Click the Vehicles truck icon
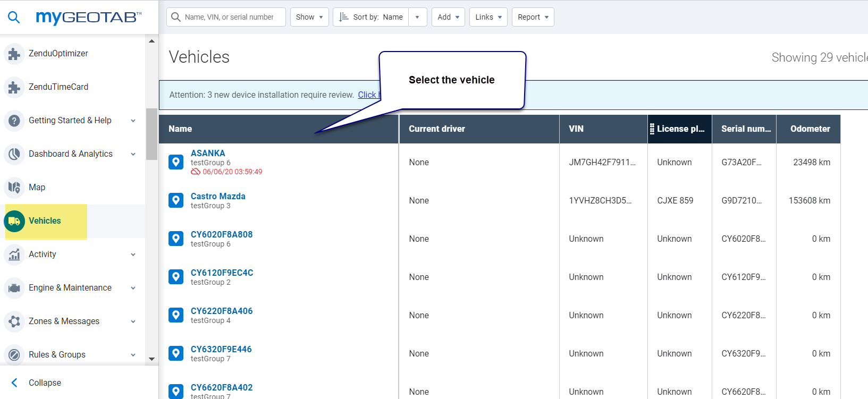868x399 pixels. click(x=14, y=221)
